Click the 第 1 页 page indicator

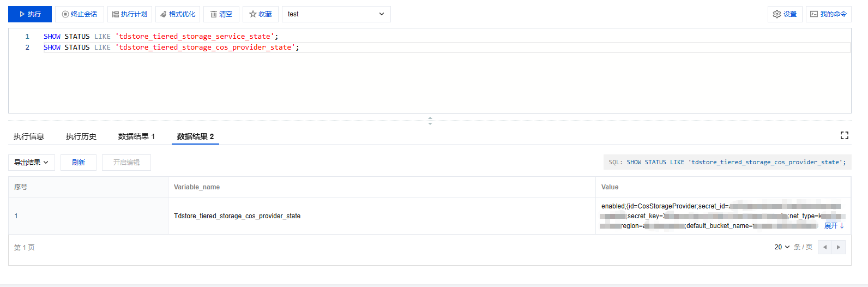pyautogui.click(x=25, y=248)
